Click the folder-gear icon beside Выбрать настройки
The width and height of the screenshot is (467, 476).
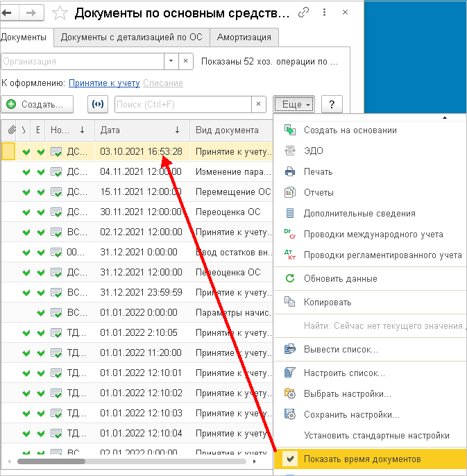tap(289, 393)
